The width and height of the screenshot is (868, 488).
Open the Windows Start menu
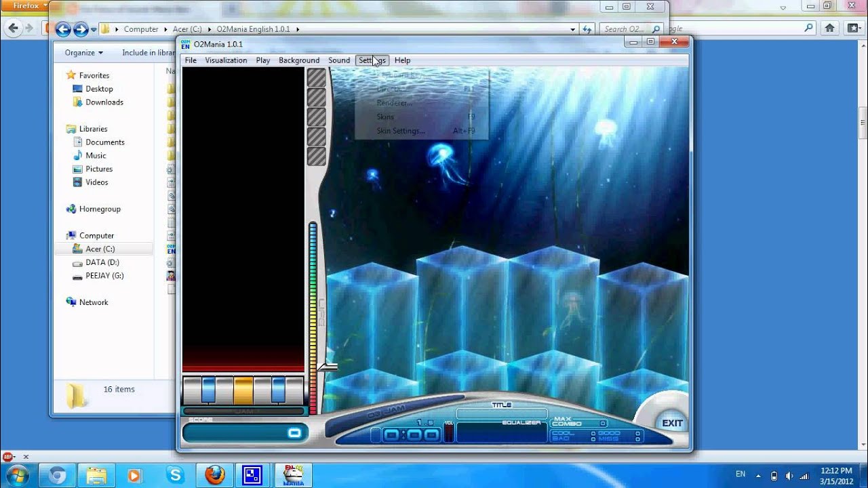(x=17, y=474)
